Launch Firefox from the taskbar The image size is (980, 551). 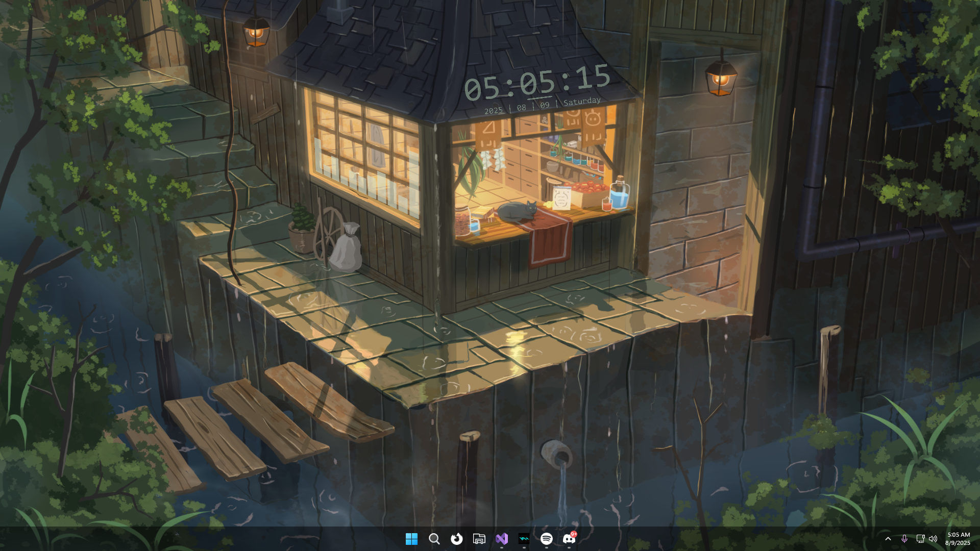pyautogui.click(x=456, y=539)
